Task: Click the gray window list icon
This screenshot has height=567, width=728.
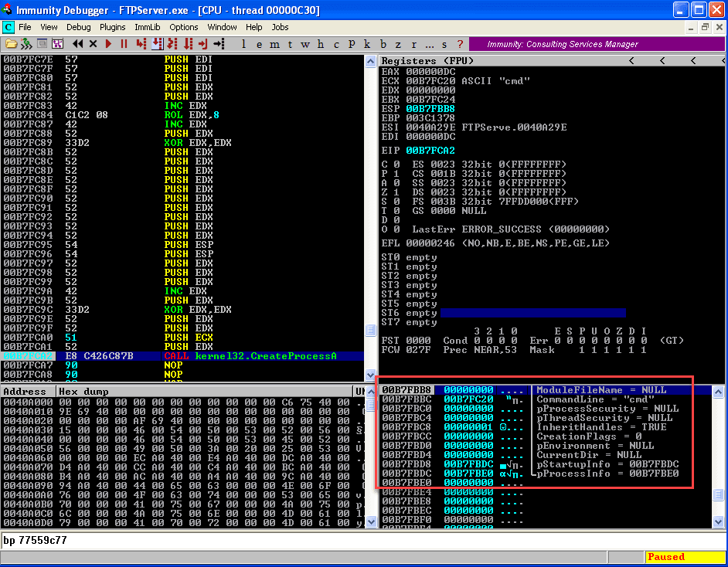Action: 42,44
